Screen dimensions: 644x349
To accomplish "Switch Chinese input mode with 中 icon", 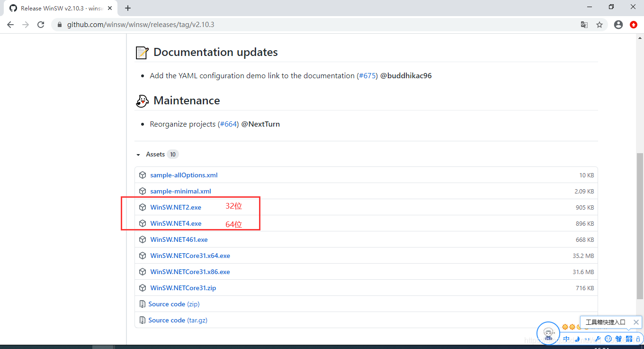I will (566, 339).
